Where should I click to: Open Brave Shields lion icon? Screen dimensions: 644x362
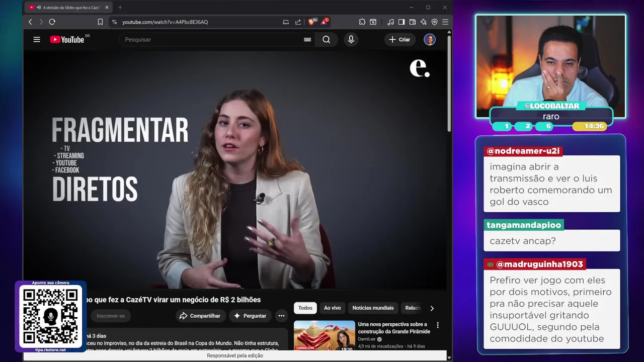coord(311,22)
